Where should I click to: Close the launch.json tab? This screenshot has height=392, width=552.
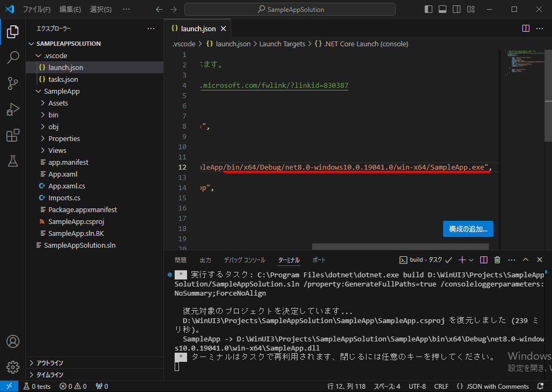[223, 29]
